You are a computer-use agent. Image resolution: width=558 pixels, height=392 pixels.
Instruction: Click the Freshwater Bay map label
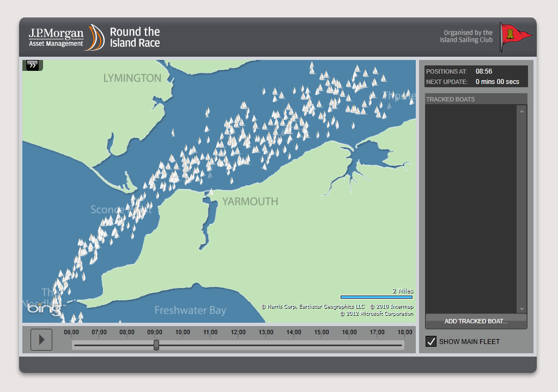point(190,310)
